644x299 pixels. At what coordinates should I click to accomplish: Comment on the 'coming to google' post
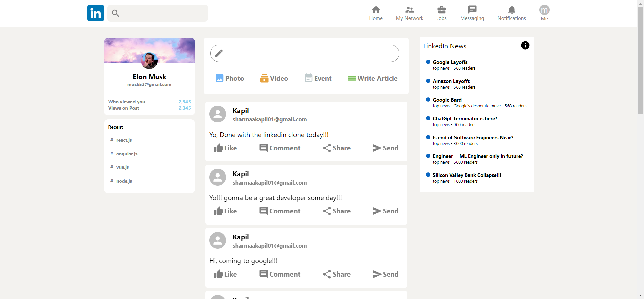point(280,274)
